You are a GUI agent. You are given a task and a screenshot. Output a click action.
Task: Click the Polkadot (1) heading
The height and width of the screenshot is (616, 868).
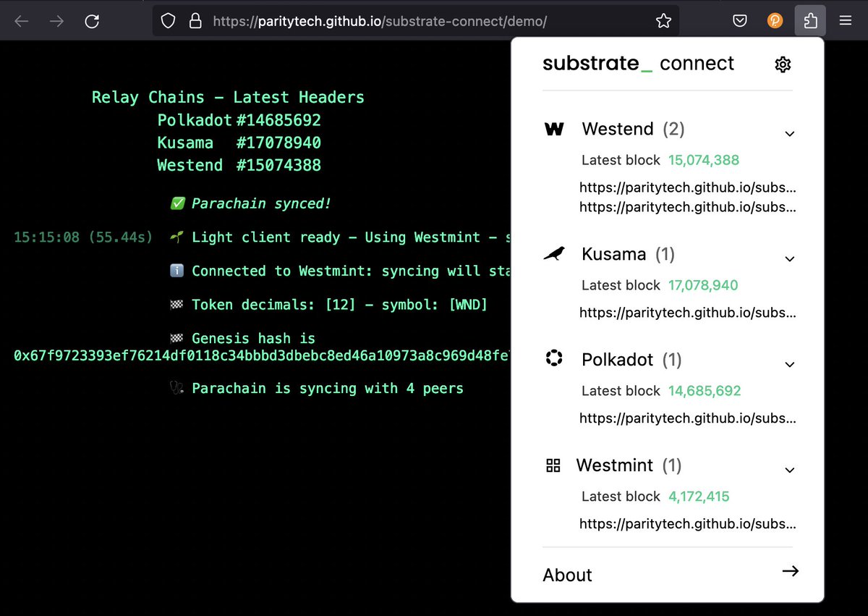[631, 360]
